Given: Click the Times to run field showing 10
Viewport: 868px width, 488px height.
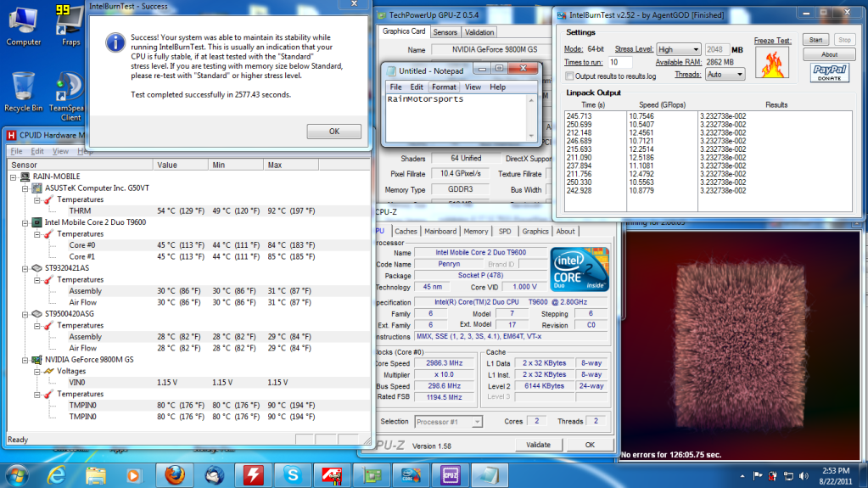Looking at the screenshot, I should click(620, 63).
